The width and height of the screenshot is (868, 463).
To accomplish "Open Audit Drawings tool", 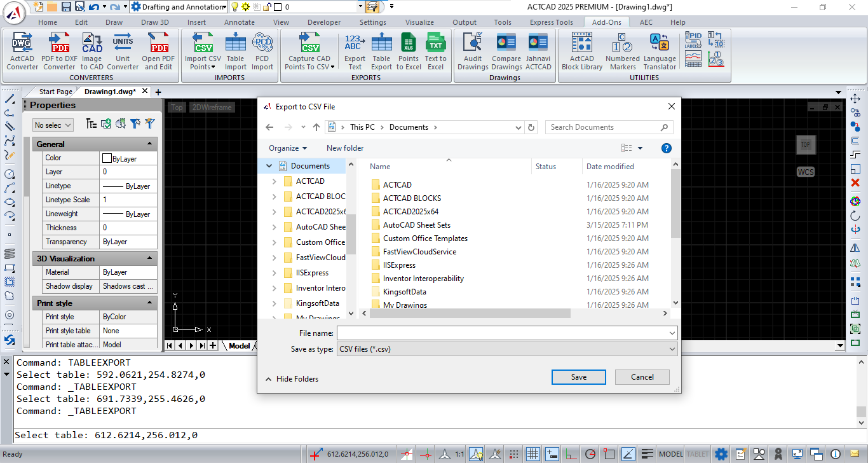I will click(x=473, y=51).
